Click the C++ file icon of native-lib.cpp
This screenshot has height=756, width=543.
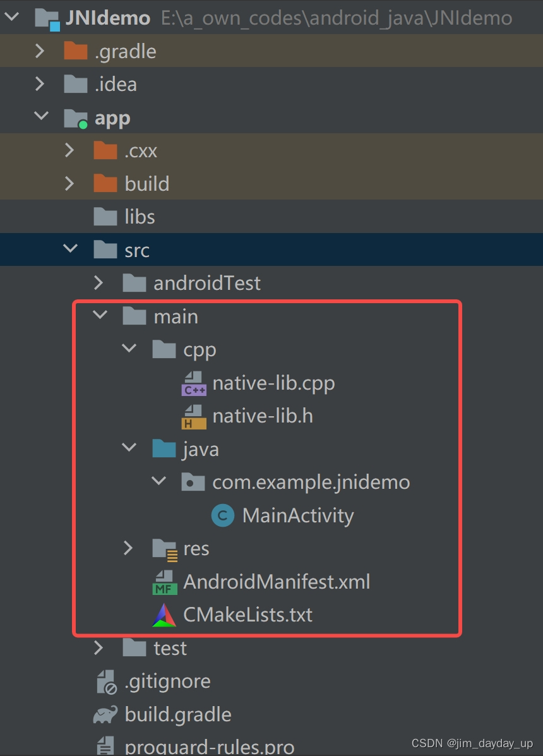[194, 383]
